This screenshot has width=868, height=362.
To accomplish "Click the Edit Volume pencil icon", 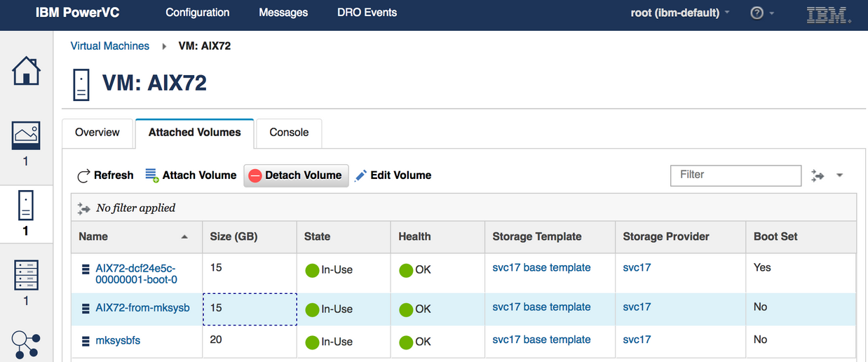I will (x=360, y=175).
